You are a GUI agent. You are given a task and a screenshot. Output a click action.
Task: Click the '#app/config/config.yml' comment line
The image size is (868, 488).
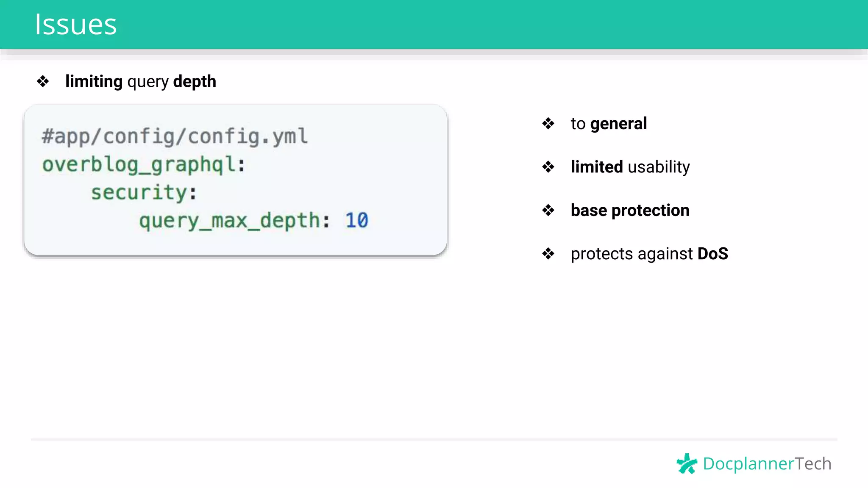coord(175,136)
